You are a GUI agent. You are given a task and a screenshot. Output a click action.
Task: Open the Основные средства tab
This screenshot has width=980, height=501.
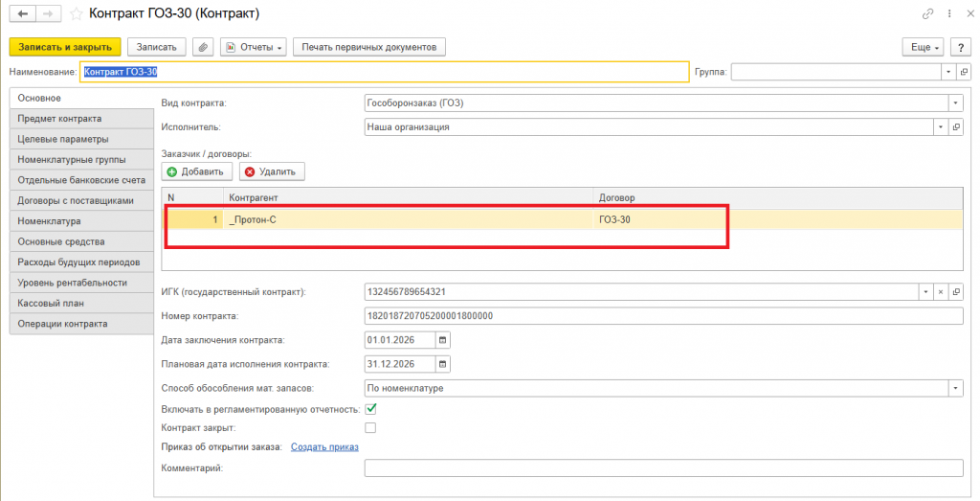click(81, 242)
